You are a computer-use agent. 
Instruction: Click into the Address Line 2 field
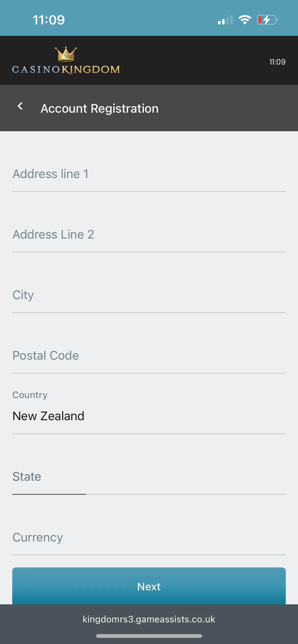click(149, 235)
